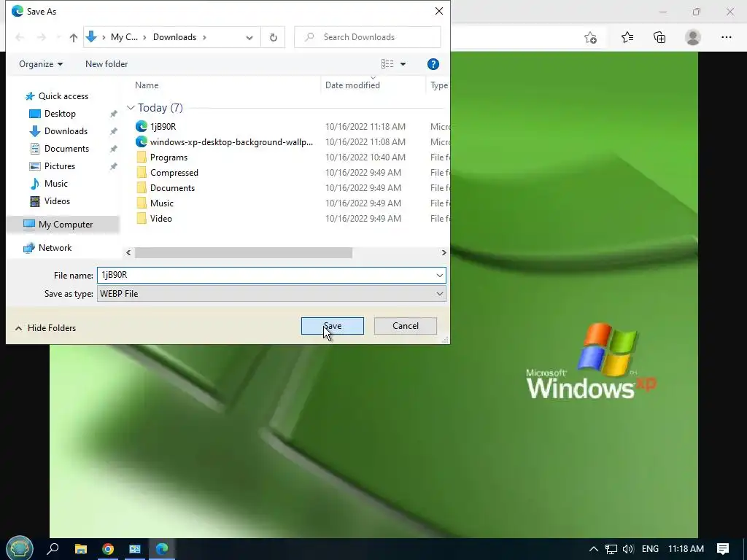The image size is (747, 560).
Task: Add page to favorites in Edge
Action: pyautogui.click(x=590, y=37)
